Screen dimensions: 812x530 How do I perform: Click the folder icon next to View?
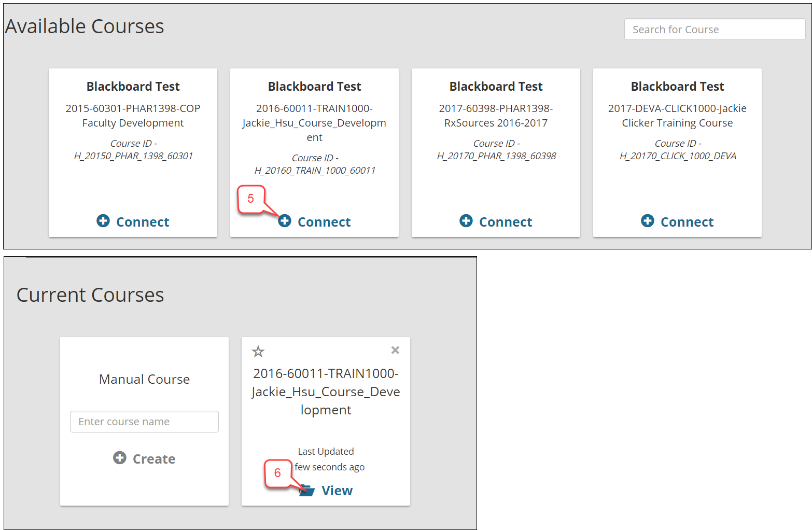tap(307, 490)
